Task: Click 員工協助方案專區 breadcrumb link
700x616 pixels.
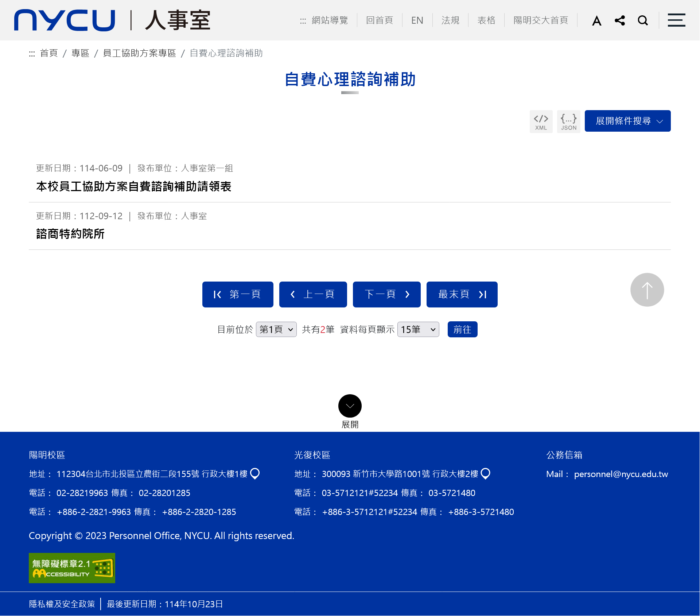Action: [x=139, y=53]
